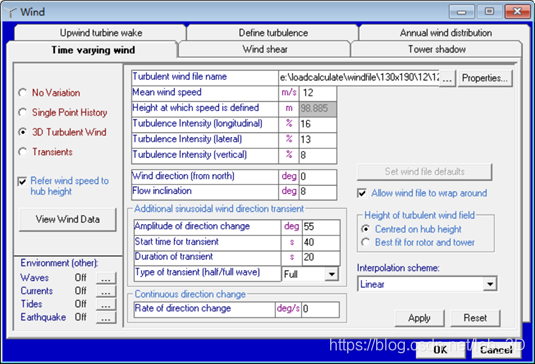Click the Wind direction (from north) field
This screenshot has width=535, height=364.
click(x=318, y=176)
